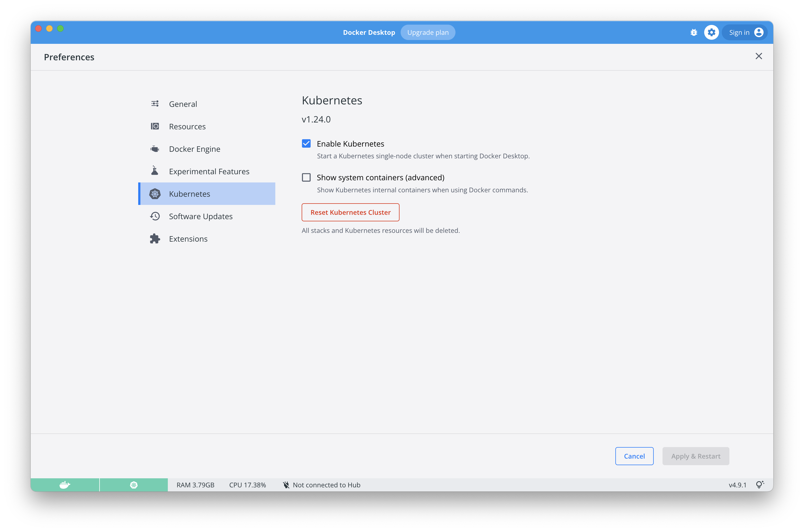Click the Upgrade plan button

pos(427,32)
